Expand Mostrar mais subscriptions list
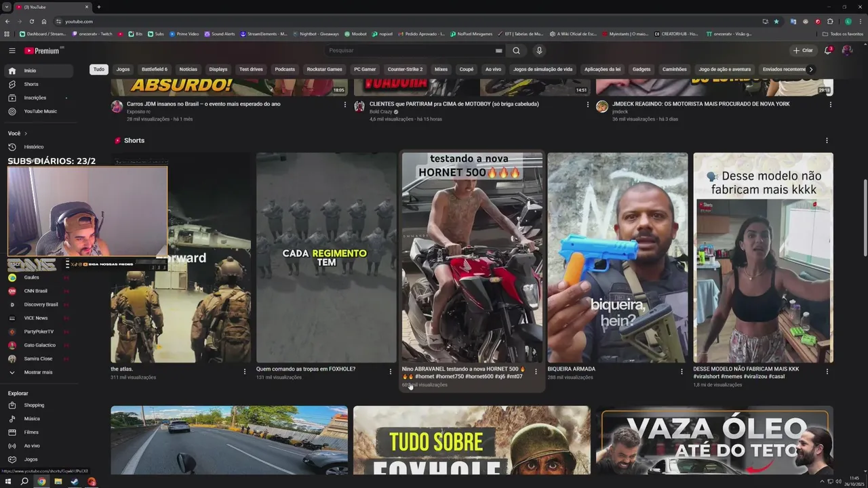The width and height of the screenshot is (868, 488). (x=37, y=372)
